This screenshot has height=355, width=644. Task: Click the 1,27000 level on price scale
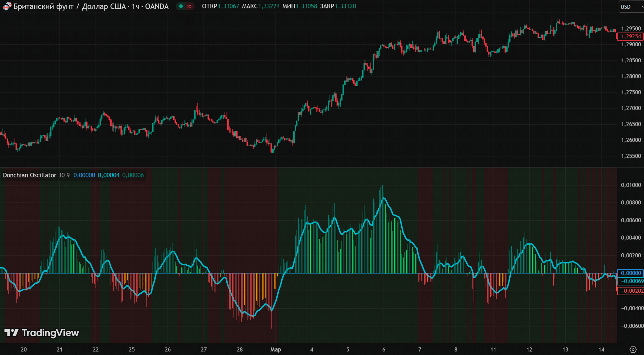[x=630, y=108]
